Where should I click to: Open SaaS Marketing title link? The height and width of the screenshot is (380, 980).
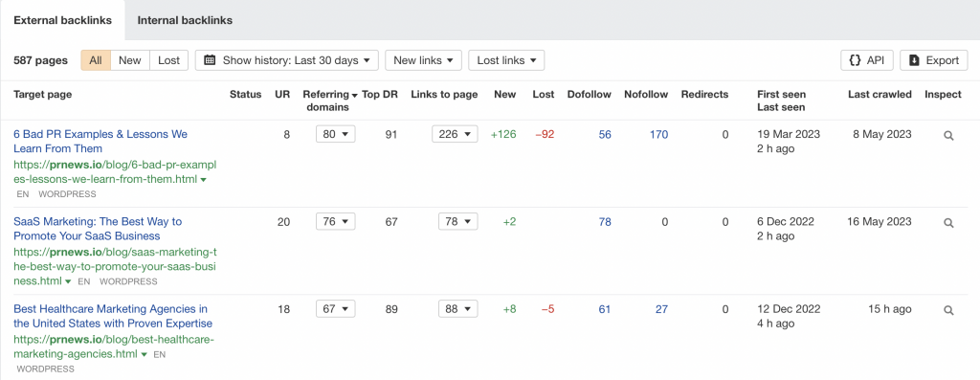pyautogui.click(x=98, y=229)
